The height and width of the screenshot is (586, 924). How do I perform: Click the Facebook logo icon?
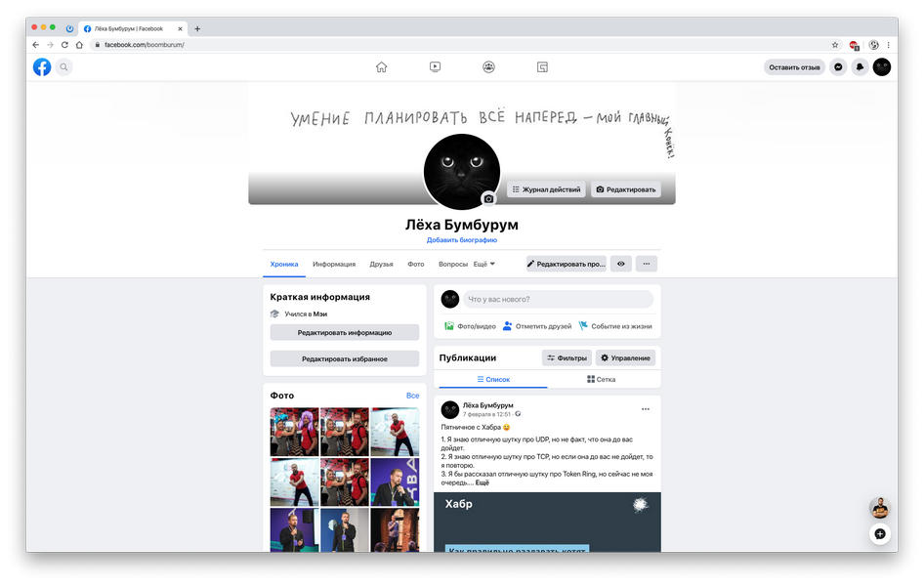pyautogui.click(x=42, y=67)
